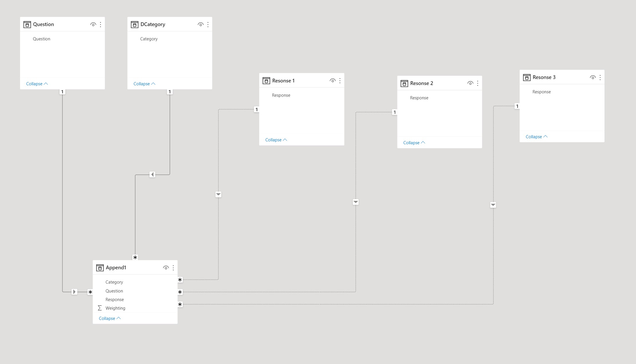
Task: Collapse the Append1 table card
Action: click(x=110, y=318)
